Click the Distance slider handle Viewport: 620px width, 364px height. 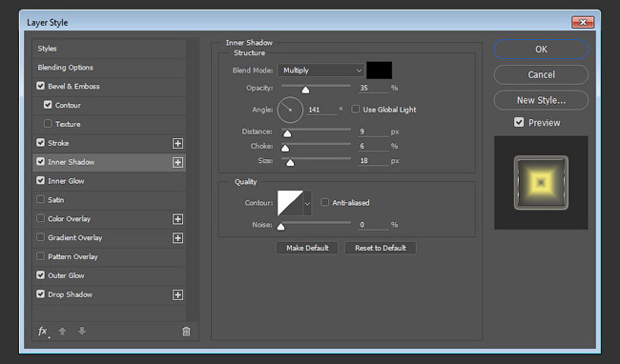tap(287, 133)
